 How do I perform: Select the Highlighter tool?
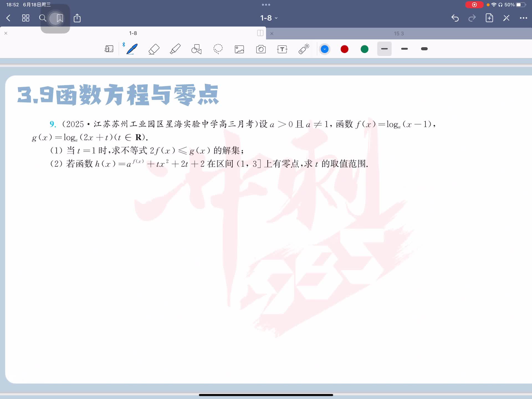click(x=175, y=49)
